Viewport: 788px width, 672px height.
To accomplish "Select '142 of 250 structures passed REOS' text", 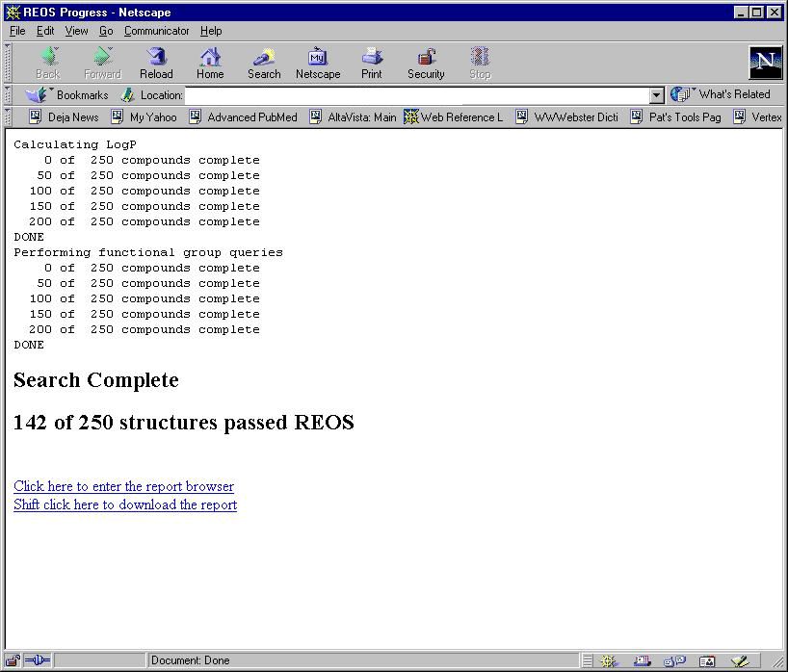I will point(184,423).
